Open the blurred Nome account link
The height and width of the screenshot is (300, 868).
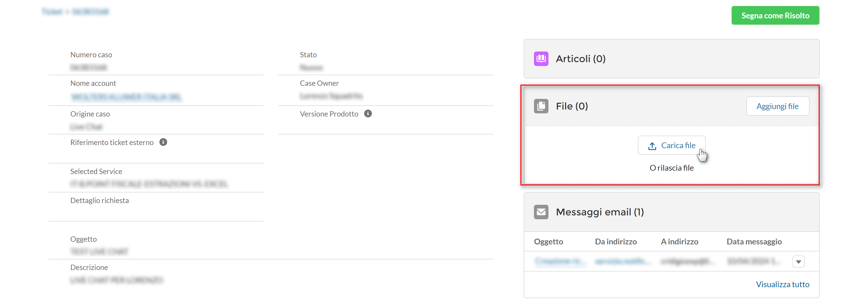pos(126,97)
